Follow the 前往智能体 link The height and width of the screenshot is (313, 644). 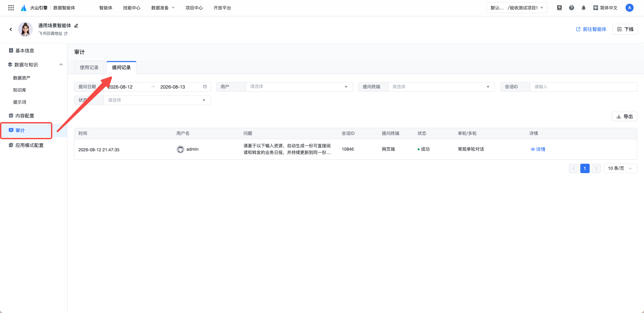(x=591, y=29)
